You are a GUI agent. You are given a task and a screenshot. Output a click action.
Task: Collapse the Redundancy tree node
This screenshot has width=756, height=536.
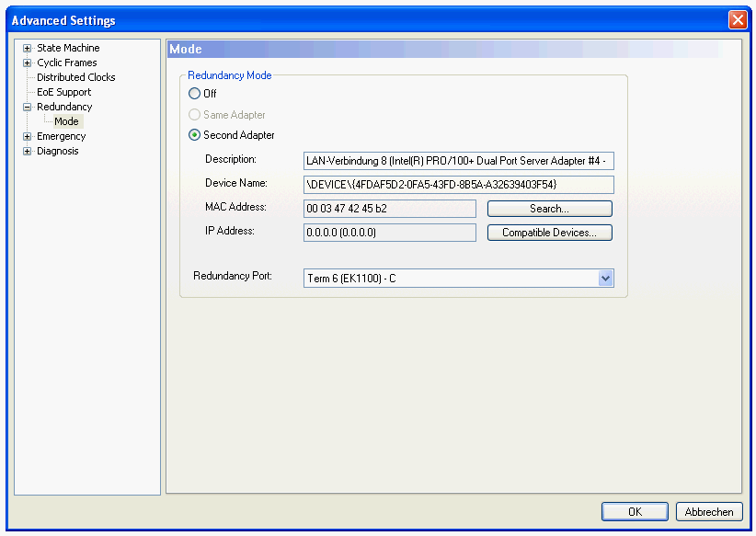(x=27, y=107)
